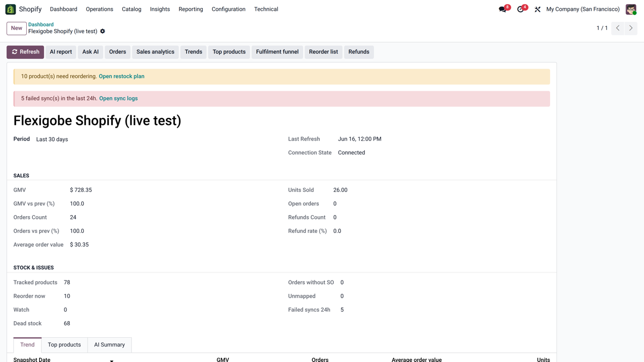The height and width of the screenshot is (362, 644).
Task: Click the GMV column header
Action: [x=223, y=359]
